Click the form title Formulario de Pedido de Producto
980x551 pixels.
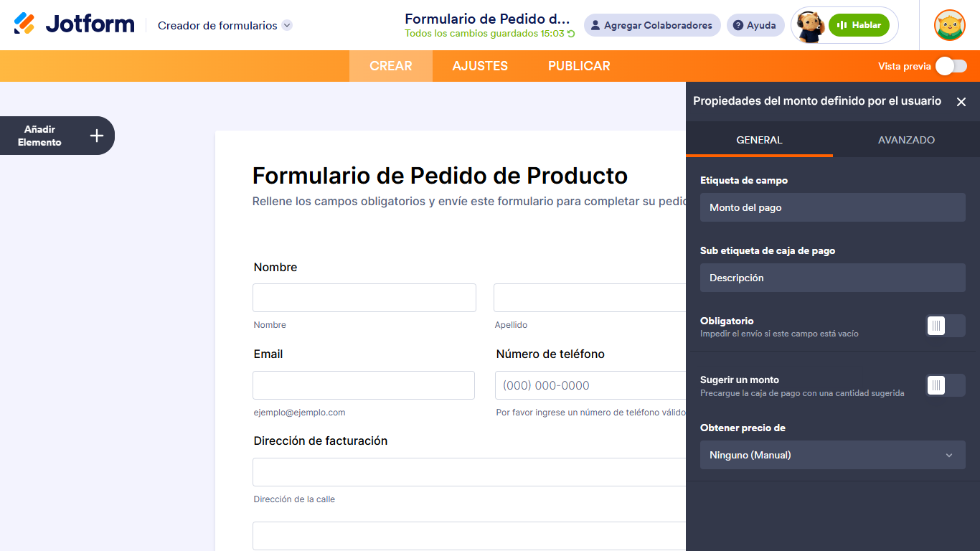440,176
